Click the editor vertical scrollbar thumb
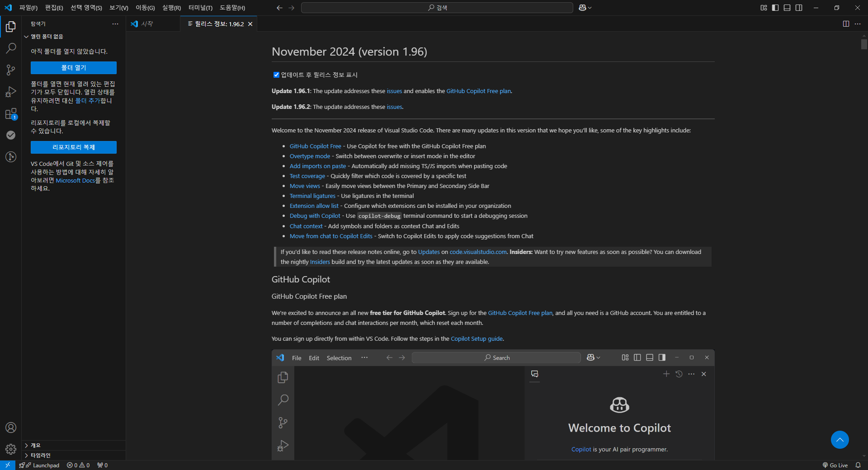The width and height of the screenshot is (868, 470). click(864, 44)
